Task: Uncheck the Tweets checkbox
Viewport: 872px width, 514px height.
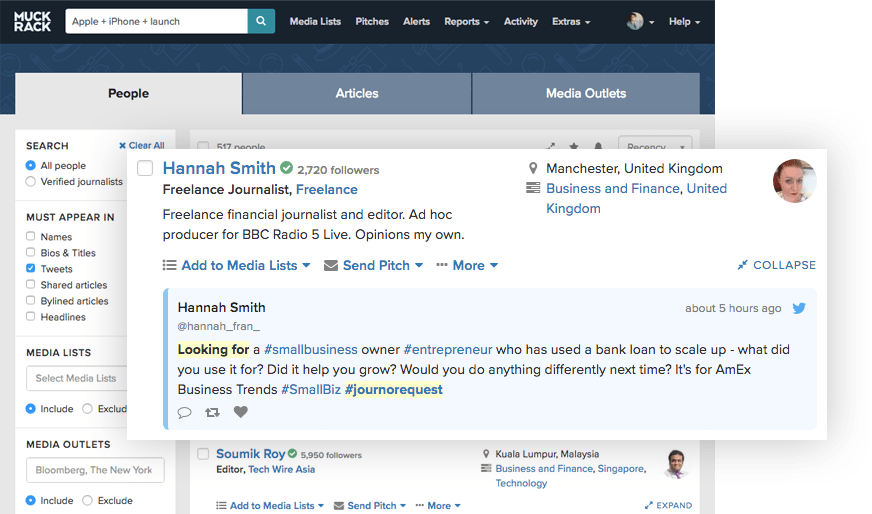Action: click(31, 268)
